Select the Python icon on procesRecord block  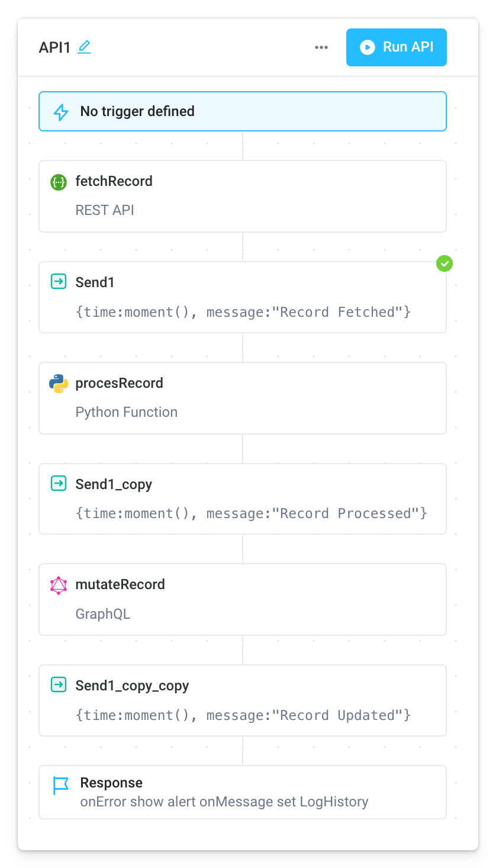pyautogui.click(x=59, y=384)
